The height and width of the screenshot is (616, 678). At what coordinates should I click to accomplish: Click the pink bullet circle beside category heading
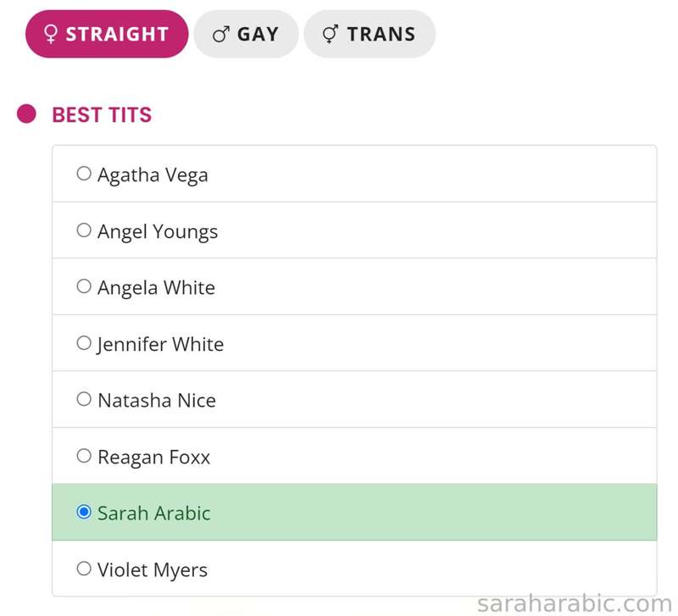click(x=26, y=114)
